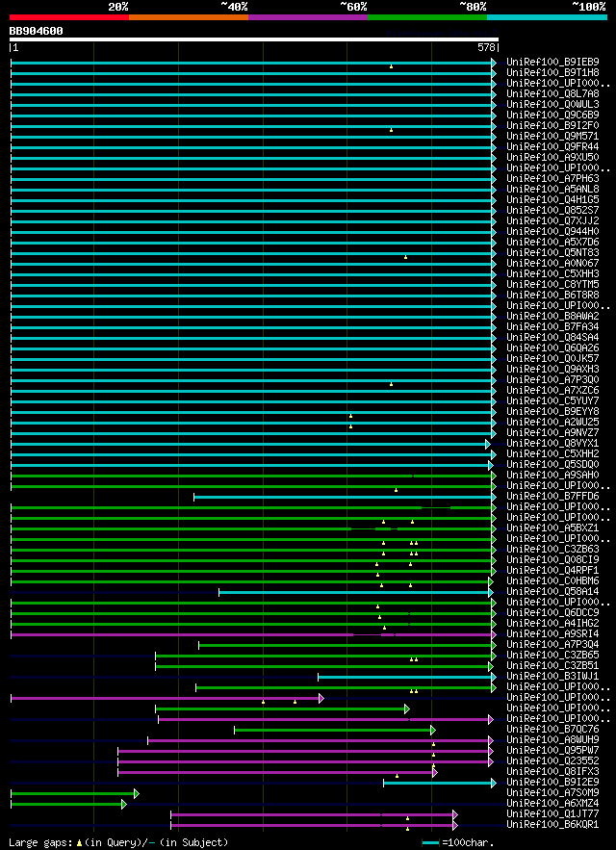Click the purple ~60% identity legend bar
Viewport: 616px width, 850px height.
(308, 17)
